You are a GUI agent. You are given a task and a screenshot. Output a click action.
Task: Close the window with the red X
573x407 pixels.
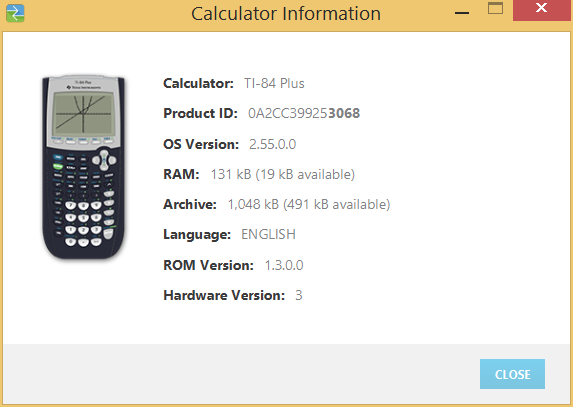click(542, 10)
